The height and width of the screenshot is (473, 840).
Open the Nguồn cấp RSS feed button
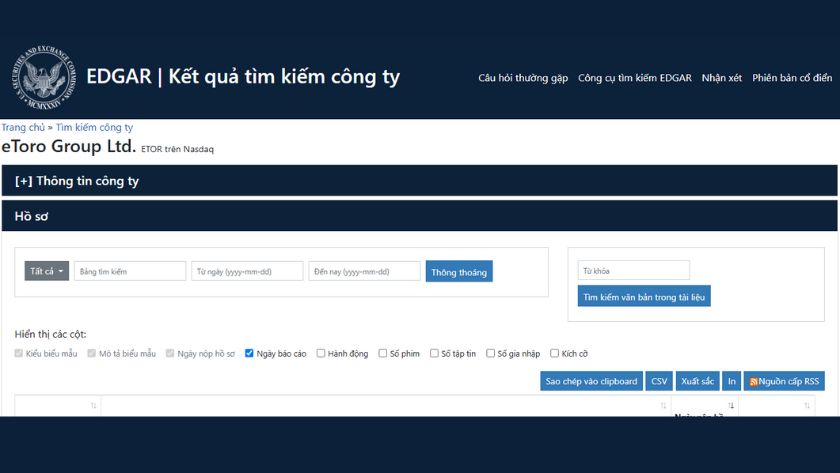tap(784, 381)
